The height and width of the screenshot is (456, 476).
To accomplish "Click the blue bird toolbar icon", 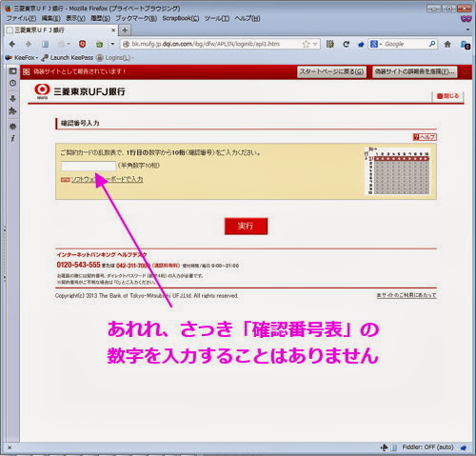I will [x=361, y=45].
